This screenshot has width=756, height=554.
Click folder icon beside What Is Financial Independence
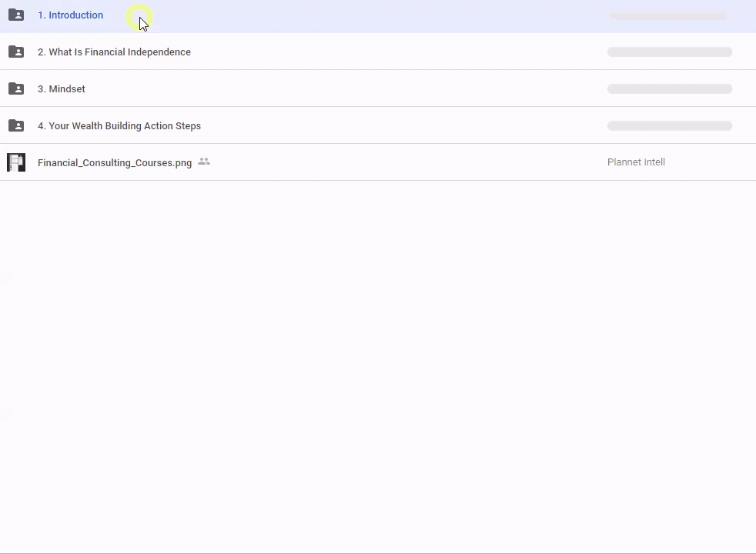(x=16, y=52)
